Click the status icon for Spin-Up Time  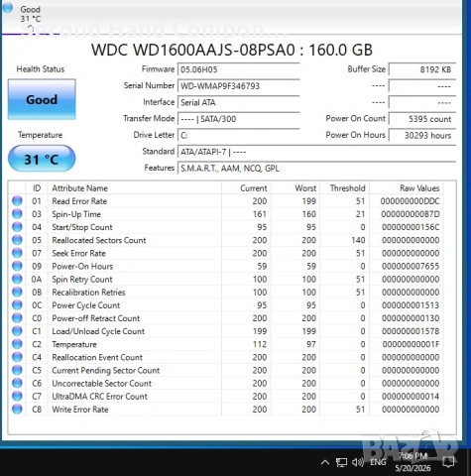pyautogui.click(x=17, y=214)
